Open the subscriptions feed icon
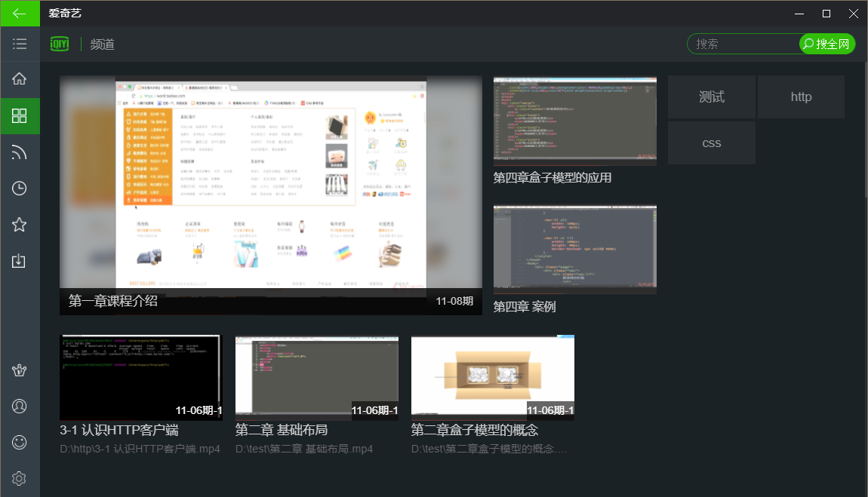 [x=20, y=152]
